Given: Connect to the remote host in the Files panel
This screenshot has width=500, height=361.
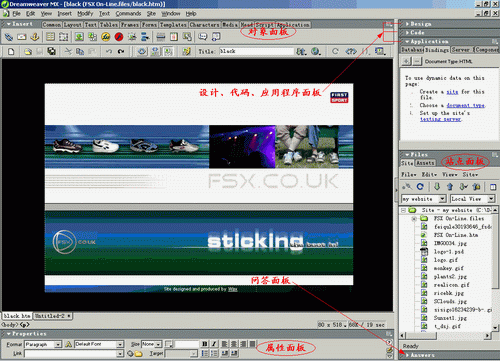Looking at the screenshot, I should coord(407,186).
